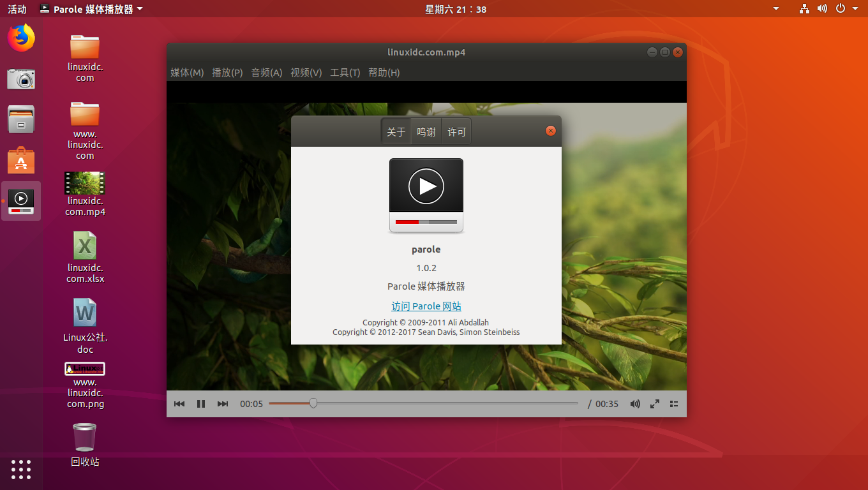Open the 帮助(H) menu
Image resolution: width=868 pixels, height=490 pixels.
pos(384,73)
